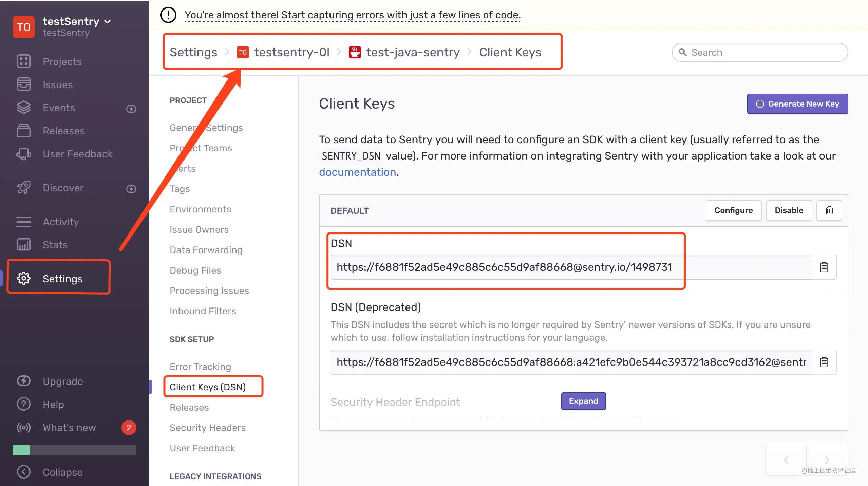Open Issues in the main sidebar
868x486 pixels.
58,85
